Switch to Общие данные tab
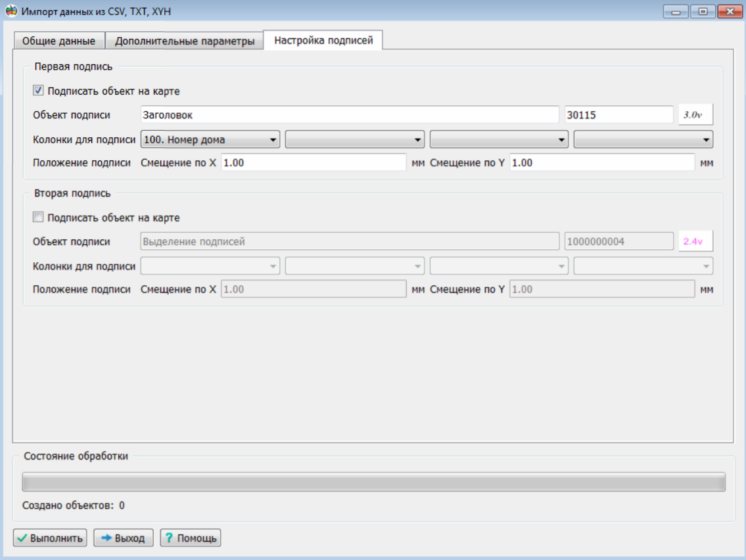This screenshot has height=560, width=746. click(x=58, y=41)
